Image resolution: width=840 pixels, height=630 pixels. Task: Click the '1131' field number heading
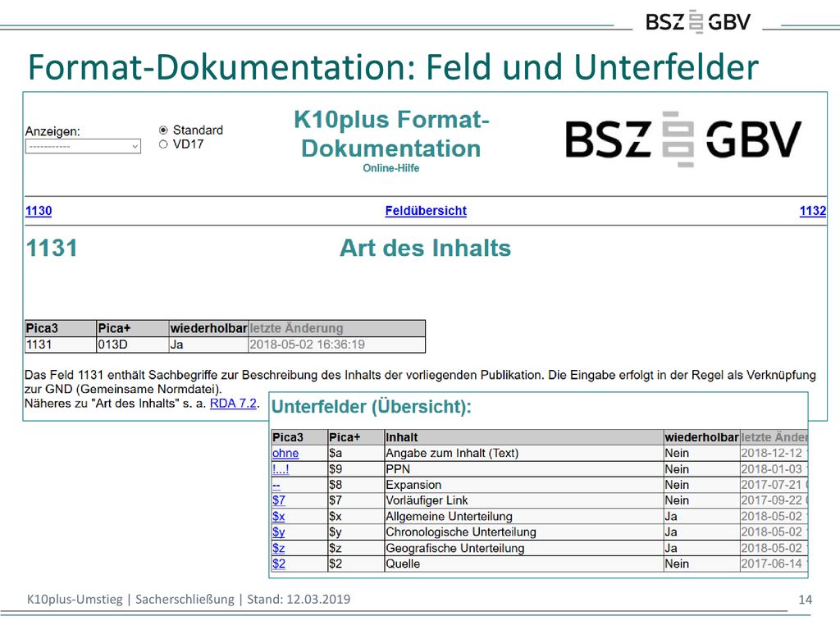pos(52,248)
